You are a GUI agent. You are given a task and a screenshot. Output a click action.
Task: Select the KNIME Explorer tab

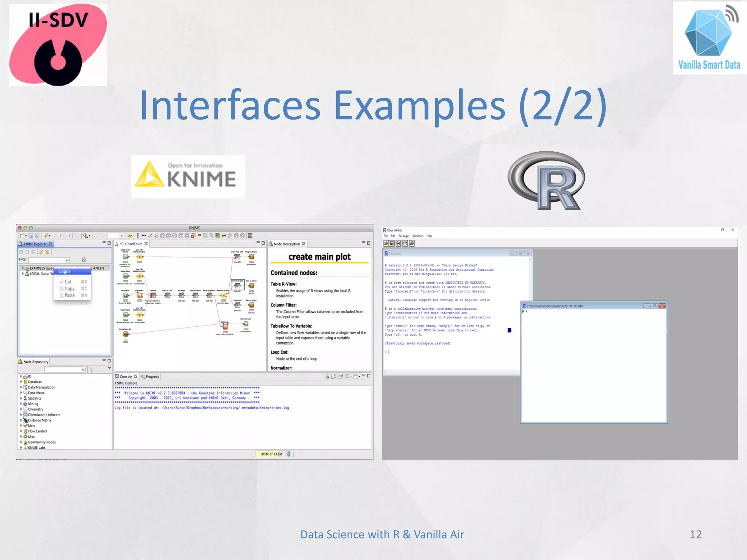[35, 244]
